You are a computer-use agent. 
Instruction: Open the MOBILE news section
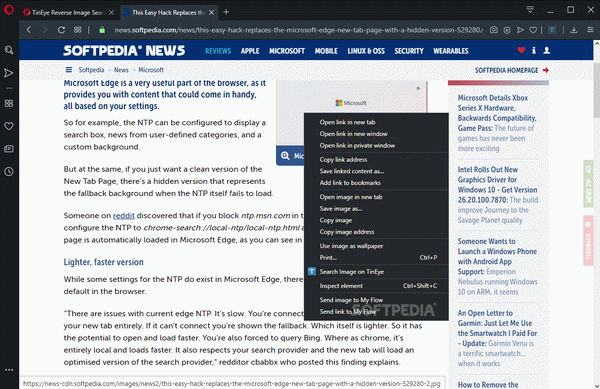(326, 51)
